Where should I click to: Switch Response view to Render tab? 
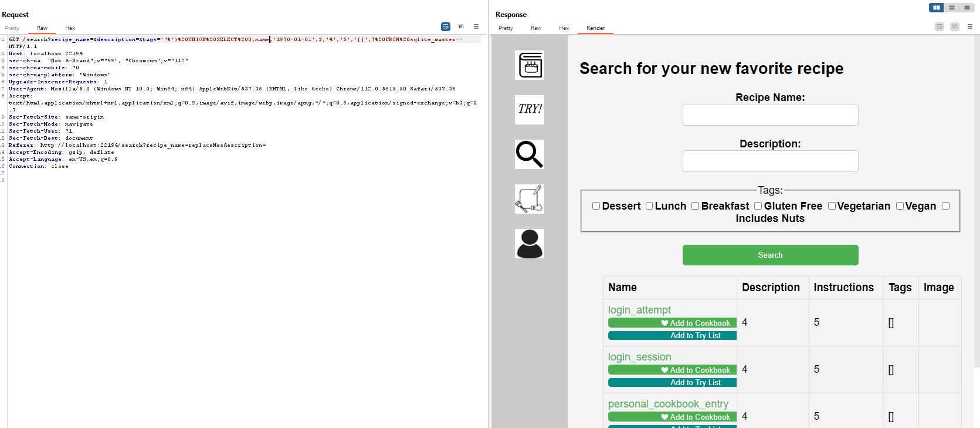(x=595, y=28)
